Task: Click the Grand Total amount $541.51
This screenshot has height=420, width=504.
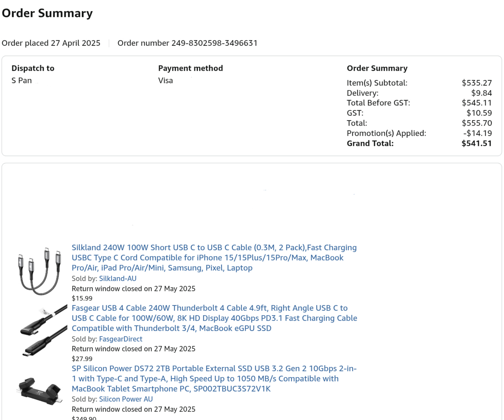Action: [476, 143]
